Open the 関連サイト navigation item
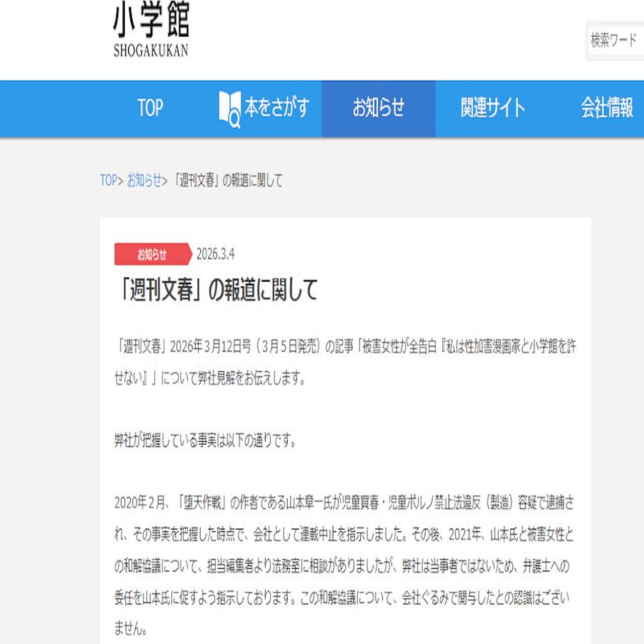The width and height of the screenshot is (644, 644). point(493,108)
